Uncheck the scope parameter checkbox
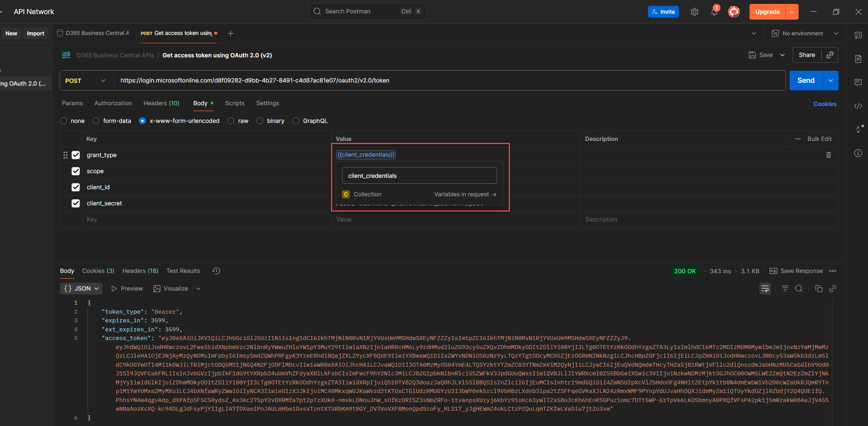 click(x=76, y=171)
